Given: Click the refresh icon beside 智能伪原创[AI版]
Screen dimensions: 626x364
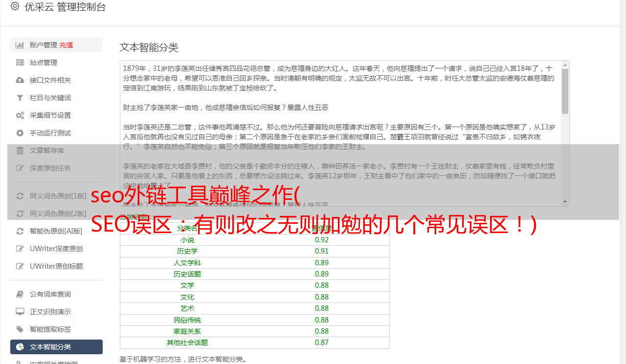Looking at the screenshot, I should tap(20, 231).
